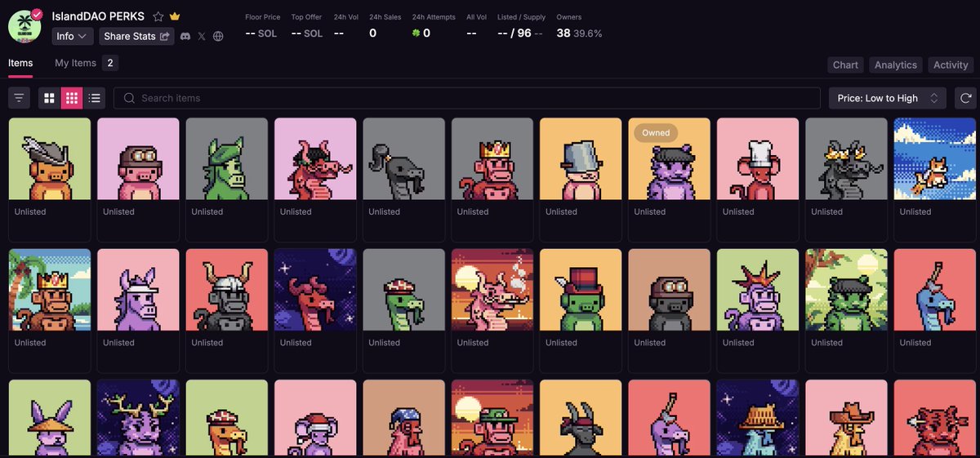
Task: Open the red dragon on pink NFT
Action: [x=315, y=159]
